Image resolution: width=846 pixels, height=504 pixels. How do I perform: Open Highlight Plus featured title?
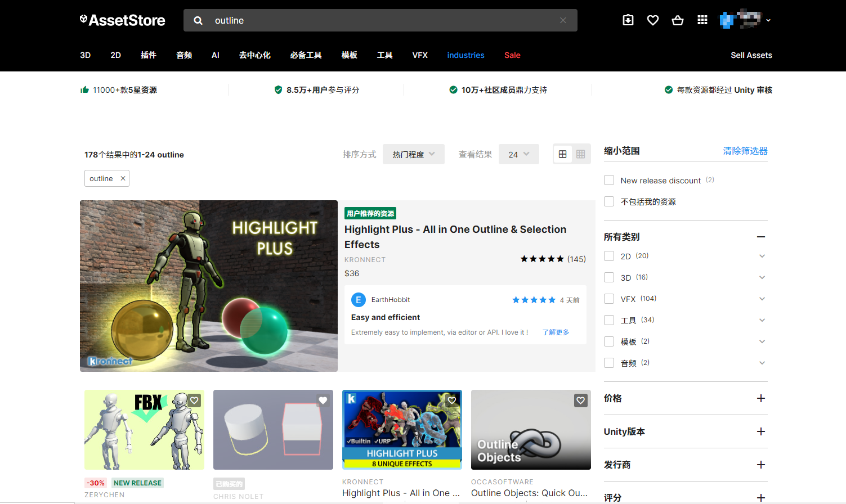click(x=455, y=237)
